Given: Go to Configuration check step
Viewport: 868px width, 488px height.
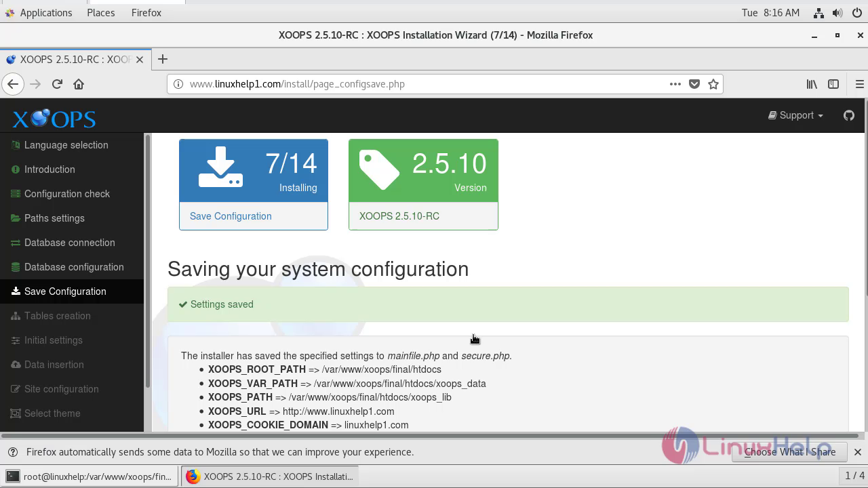Looking at the screenshot, I should [66, 194].
